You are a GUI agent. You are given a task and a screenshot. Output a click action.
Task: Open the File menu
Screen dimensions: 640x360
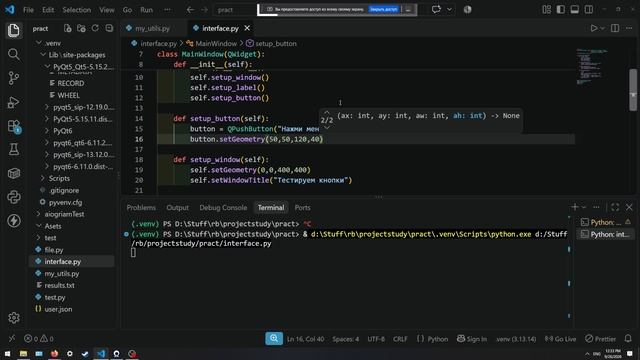[x=28, y=10]
